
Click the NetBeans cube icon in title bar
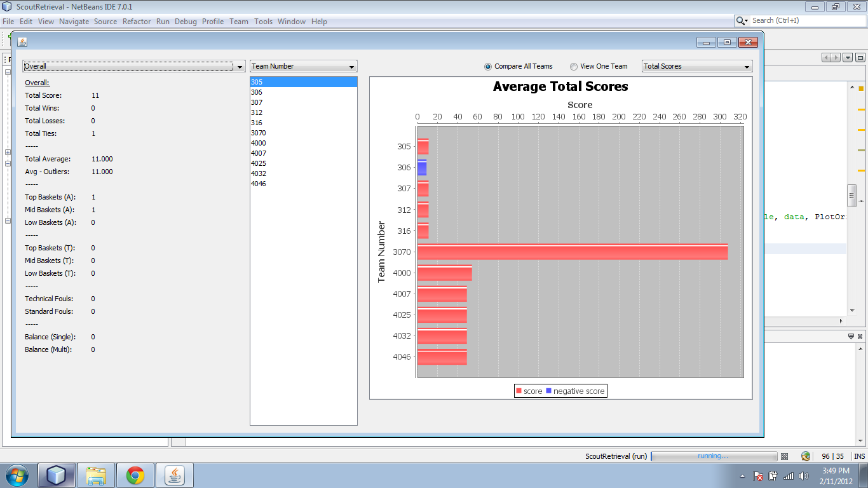(7, 7)
